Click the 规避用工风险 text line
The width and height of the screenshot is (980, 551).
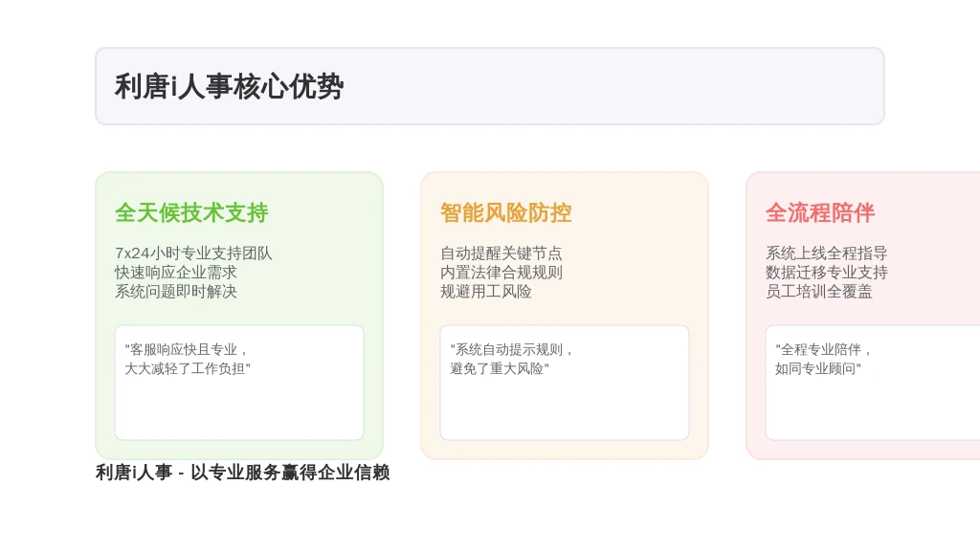(485, 292)
